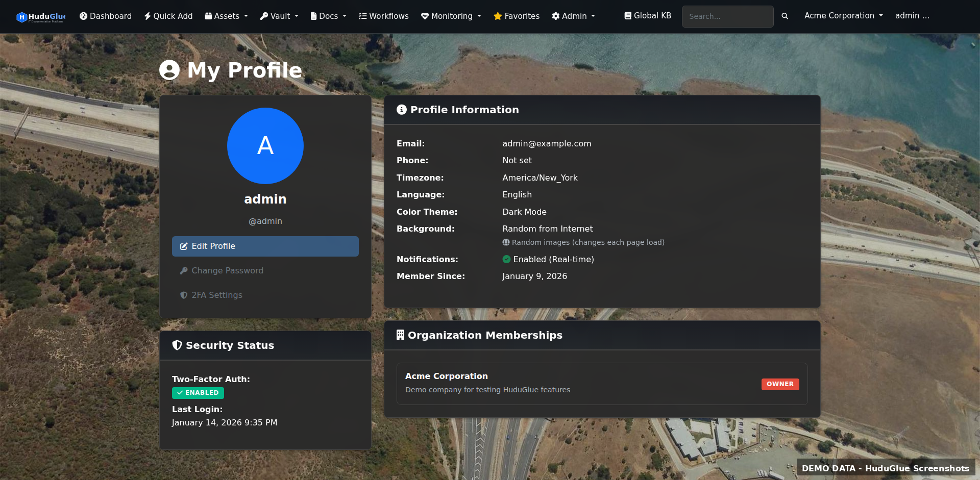
Task: Click the red OWNER badge
Action: tap(780, 384)
